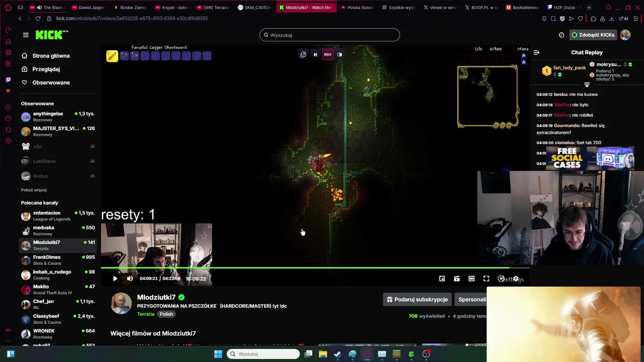644x362 pixels.
Task: Open MAJSTER_SYS_VI channel in sidebar
Action: coord(58,131)
